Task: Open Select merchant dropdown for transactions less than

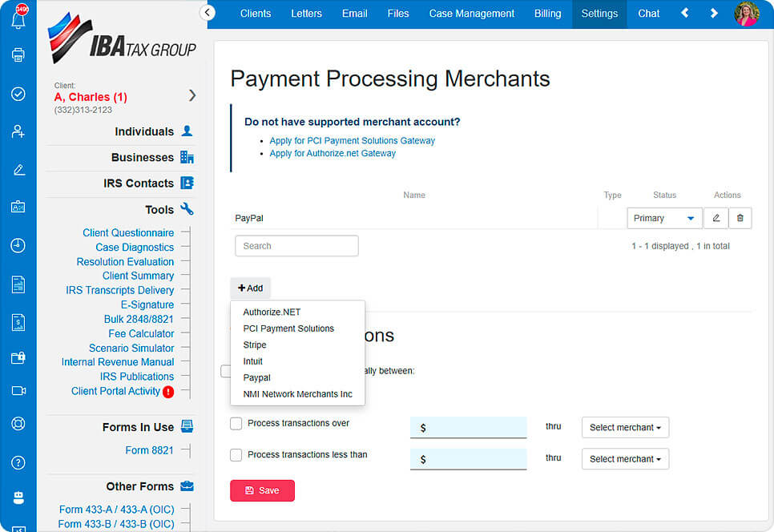Action: pos(626,459)
